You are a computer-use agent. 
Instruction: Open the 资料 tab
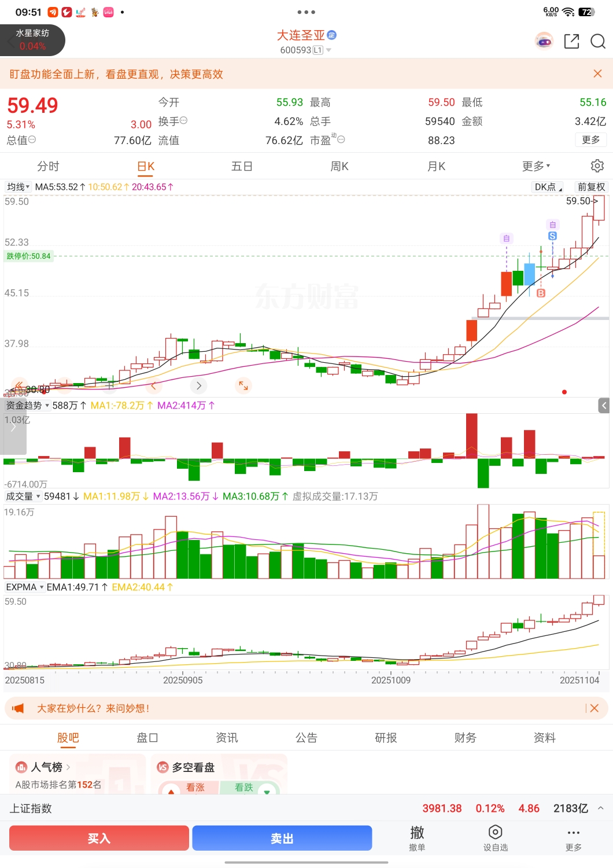coord(545,738)
